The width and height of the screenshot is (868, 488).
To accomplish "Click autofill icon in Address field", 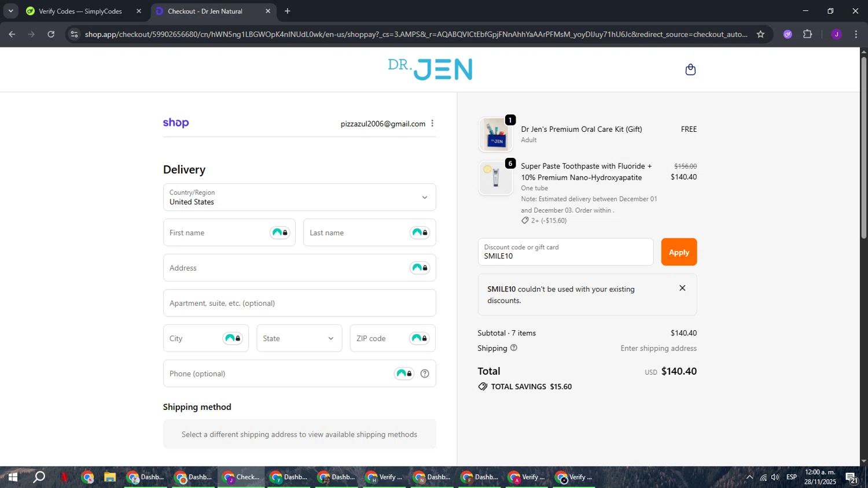I will [x=420, y=268].
